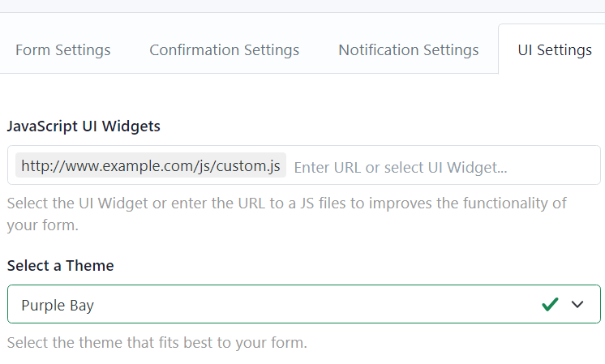Image resolution: width=605 pixels, height=364 pixels.
Task: Click the theme dropdown chevron arrow
Action: pos(577,305)
